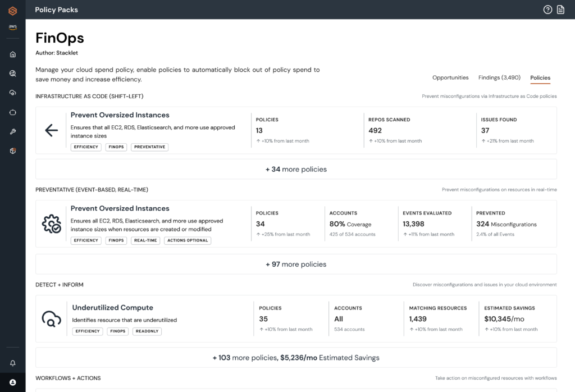This screenshot has width=575, height=392.
Task: Click the help question mark icon
Action: click(547, 10)
